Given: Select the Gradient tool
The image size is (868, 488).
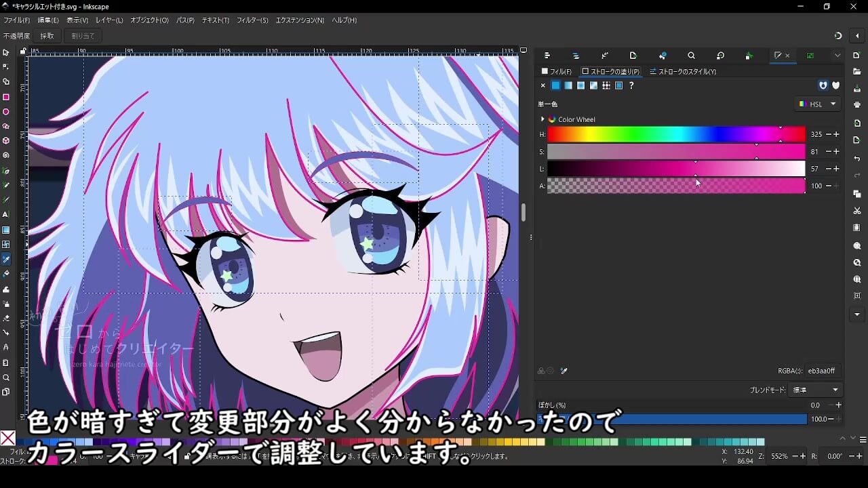Looking at the screenshot, I should click(x=5, y=230).
